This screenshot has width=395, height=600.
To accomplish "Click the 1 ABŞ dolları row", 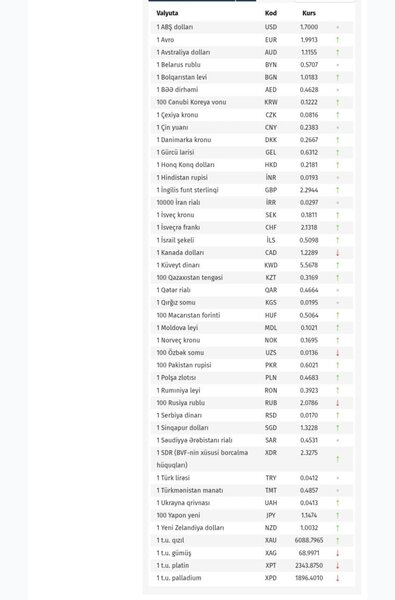I will point(252,27).
